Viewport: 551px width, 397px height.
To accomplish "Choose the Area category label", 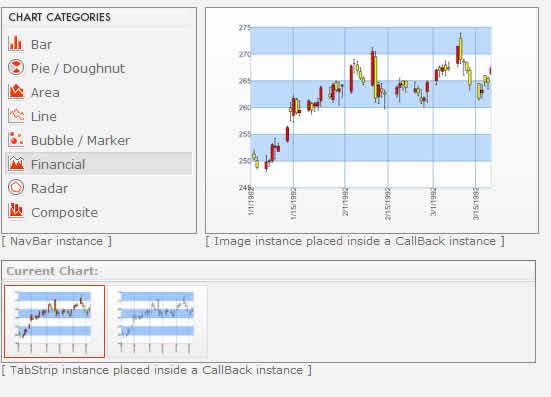I will (45, 93).
